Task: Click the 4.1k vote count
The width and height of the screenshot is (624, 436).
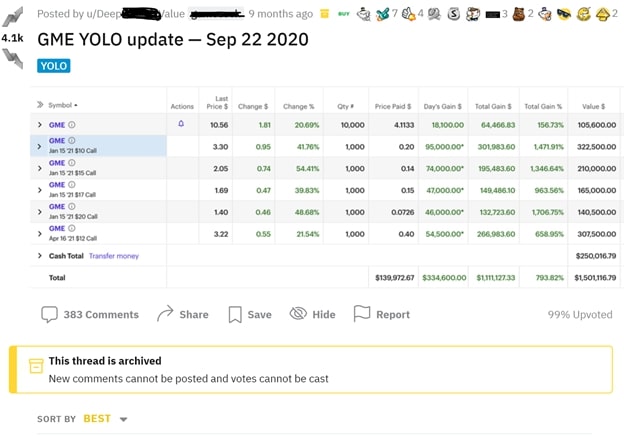Action: tap(12, 38)
